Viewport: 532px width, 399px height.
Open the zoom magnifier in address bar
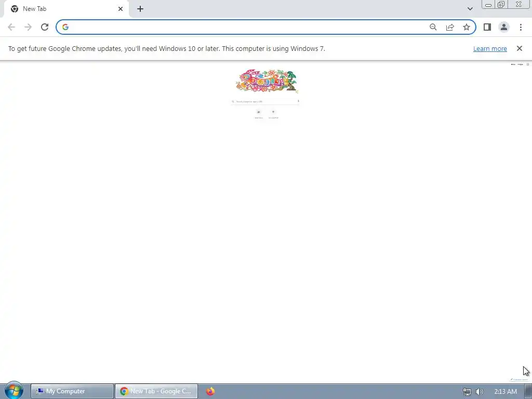[433, 27]
